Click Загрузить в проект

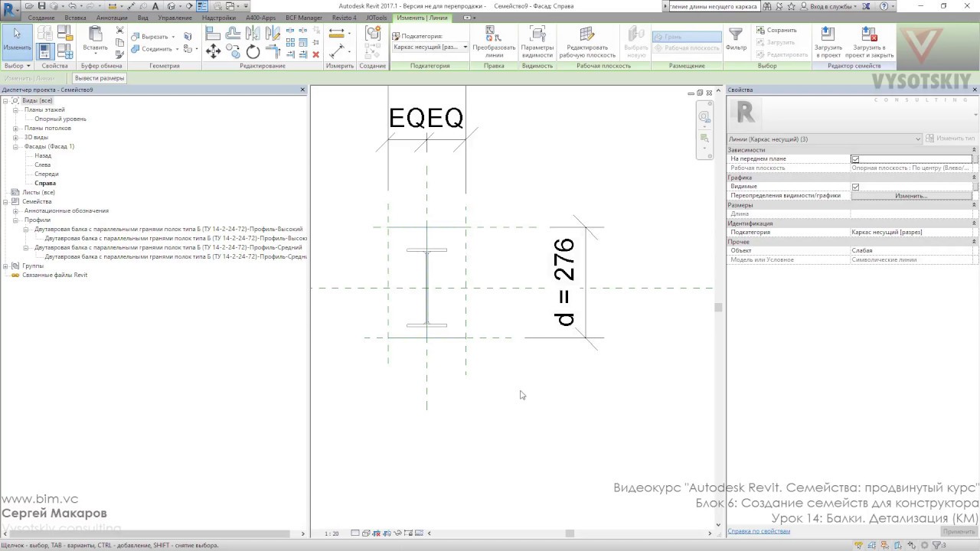(x=828, y=41)
